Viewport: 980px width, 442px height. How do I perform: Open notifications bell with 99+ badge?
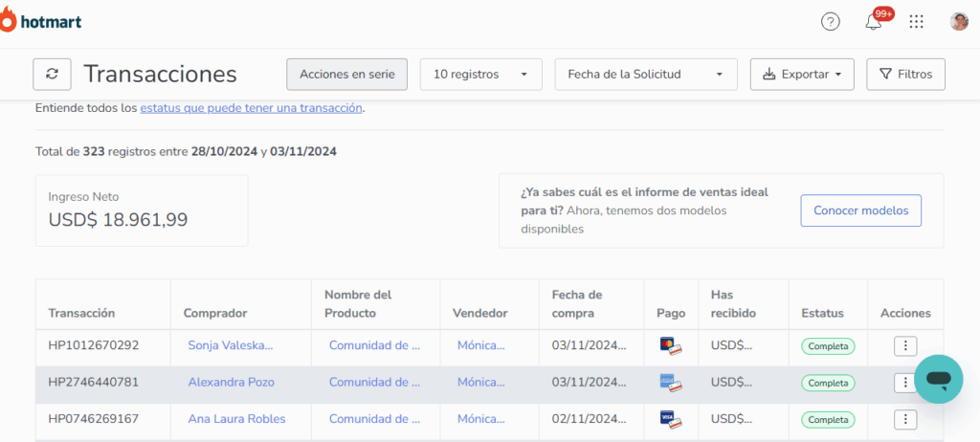[873, 22]
